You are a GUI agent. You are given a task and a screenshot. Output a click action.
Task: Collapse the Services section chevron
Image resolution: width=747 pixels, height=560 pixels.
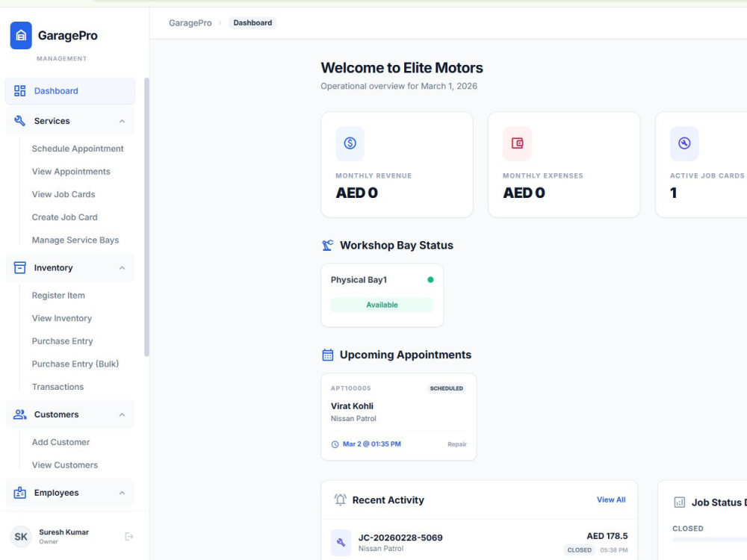click(122, 121)
